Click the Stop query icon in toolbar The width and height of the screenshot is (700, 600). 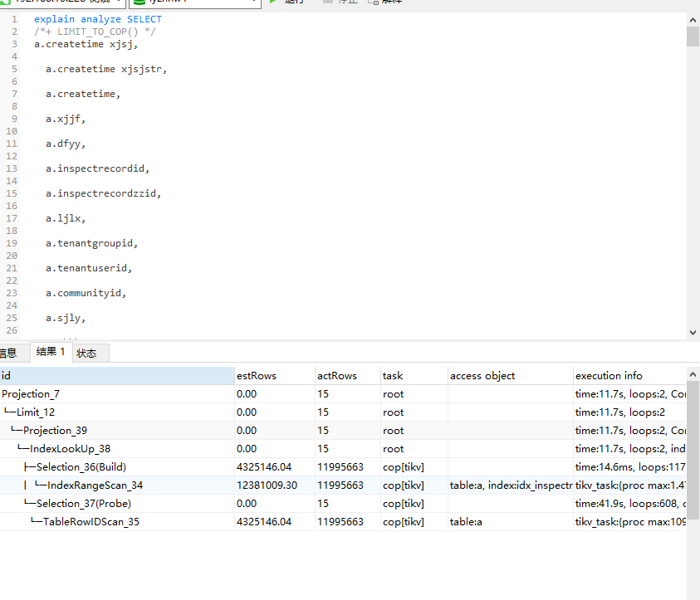(x=327, y=2)
